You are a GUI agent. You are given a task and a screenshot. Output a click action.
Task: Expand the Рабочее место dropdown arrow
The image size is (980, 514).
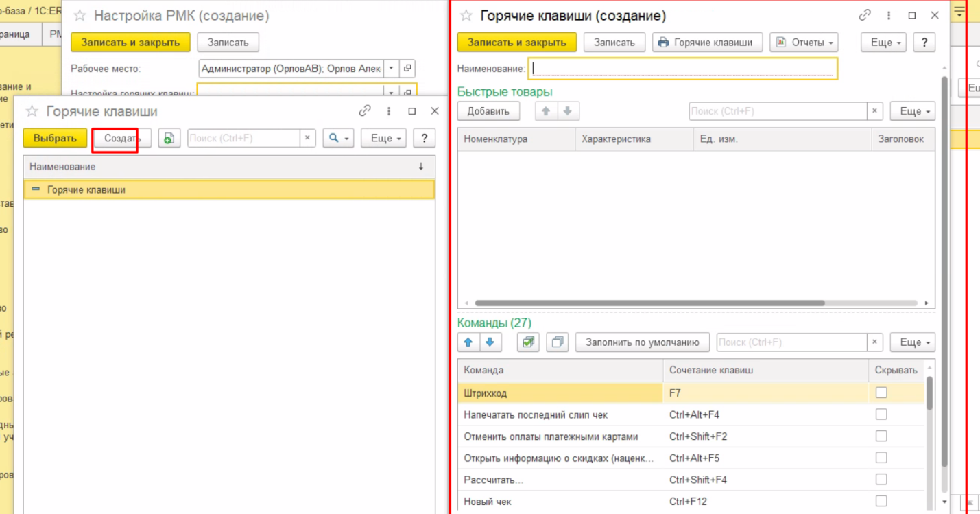[x=391, y=69]
